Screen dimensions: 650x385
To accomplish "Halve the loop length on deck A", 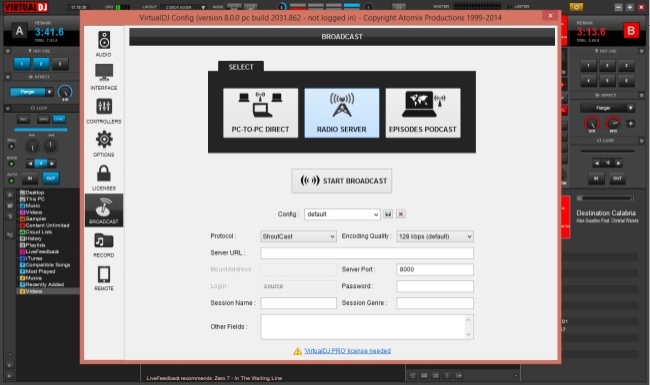I will [x=30, y=163].
